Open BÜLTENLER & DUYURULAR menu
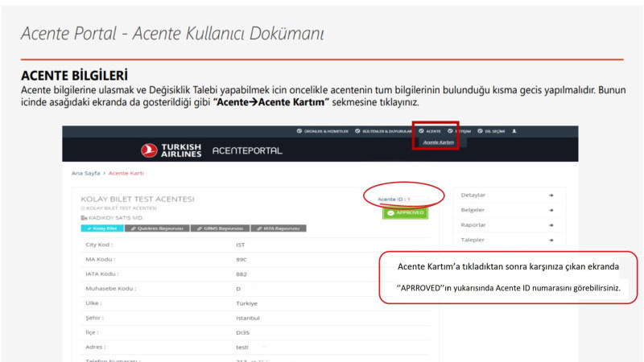Image resolution: width=644 pixels, height=362 pixels. coord(383,131)
